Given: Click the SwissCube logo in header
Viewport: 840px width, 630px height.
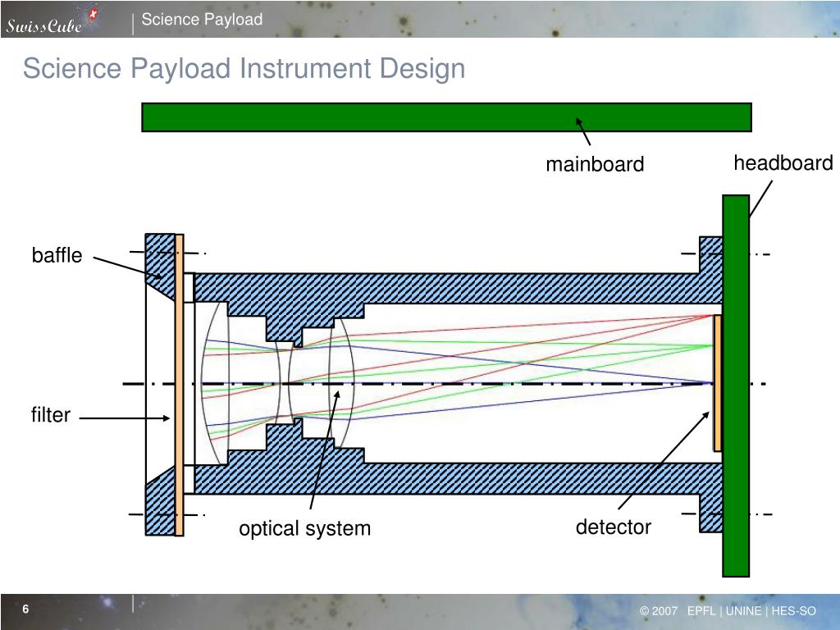Looking at the screenshot, I should click(52, 21).
